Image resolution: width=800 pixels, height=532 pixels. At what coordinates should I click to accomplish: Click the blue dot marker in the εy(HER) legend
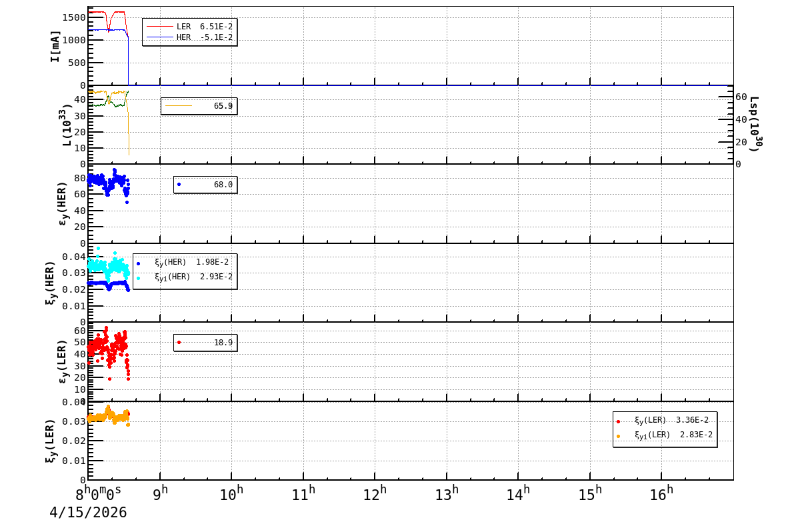(179, 185)
